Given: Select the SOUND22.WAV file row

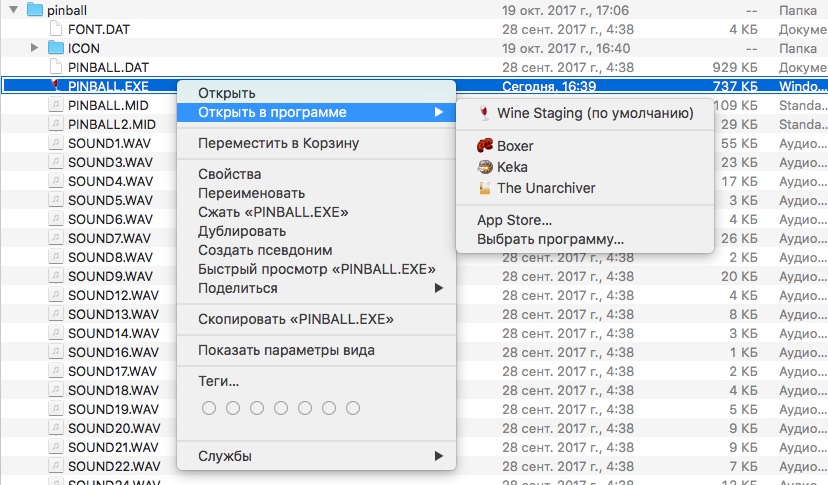Looking at the screenshot, I should 414,467.
